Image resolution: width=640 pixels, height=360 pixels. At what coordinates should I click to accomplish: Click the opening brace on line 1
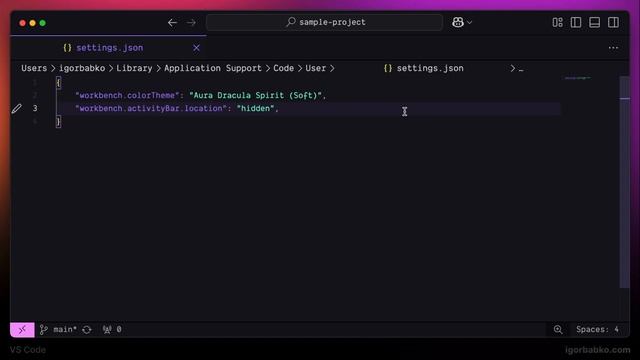coord(58,82)
